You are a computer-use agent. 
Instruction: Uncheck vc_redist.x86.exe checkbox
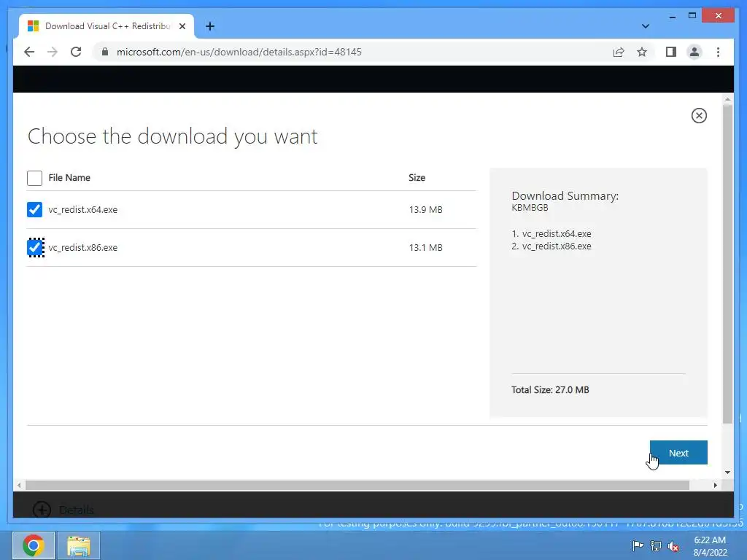[x=36, y=248]
